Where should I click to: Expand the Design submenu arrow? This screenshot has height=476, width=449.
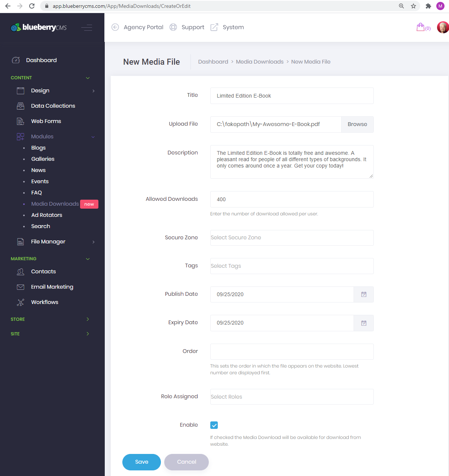[94, 91]
